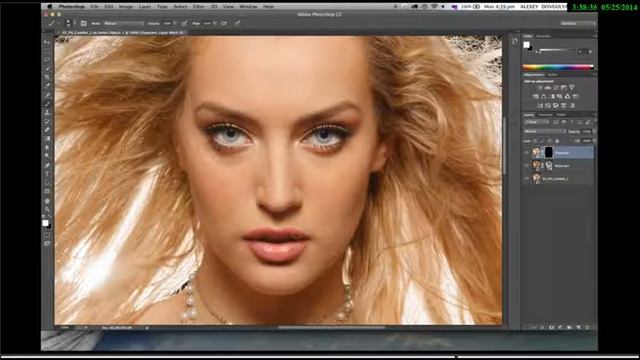Open the File menu

coord(94,7)
